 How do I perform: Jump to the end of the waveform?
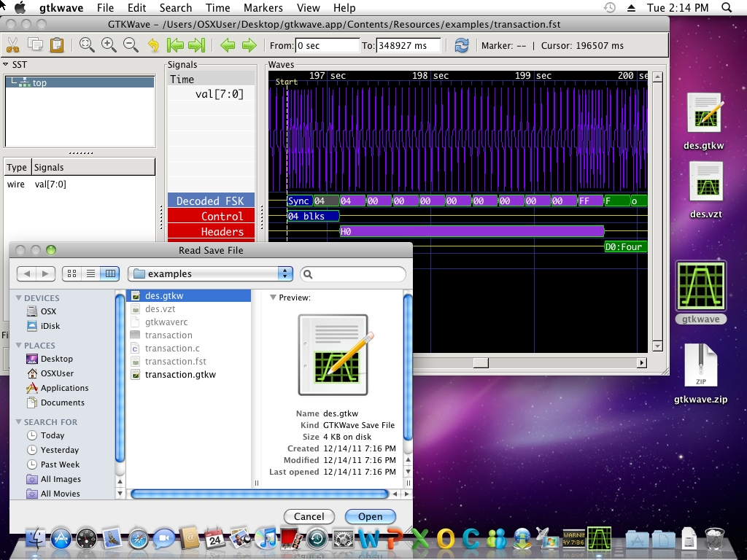(x=196, y=45)
